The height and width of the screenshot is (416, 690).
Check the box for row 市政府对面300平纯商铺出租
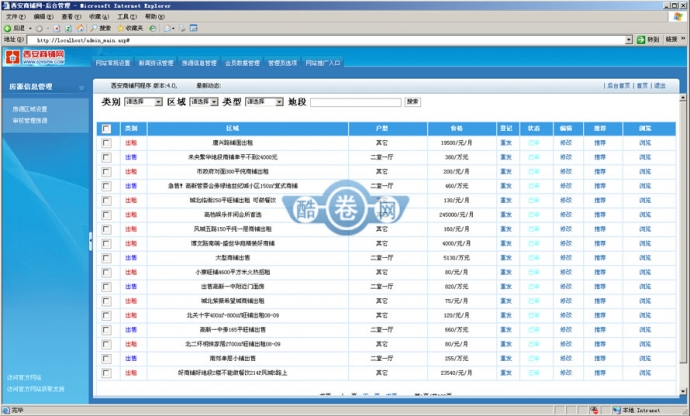tap(106, 172)
